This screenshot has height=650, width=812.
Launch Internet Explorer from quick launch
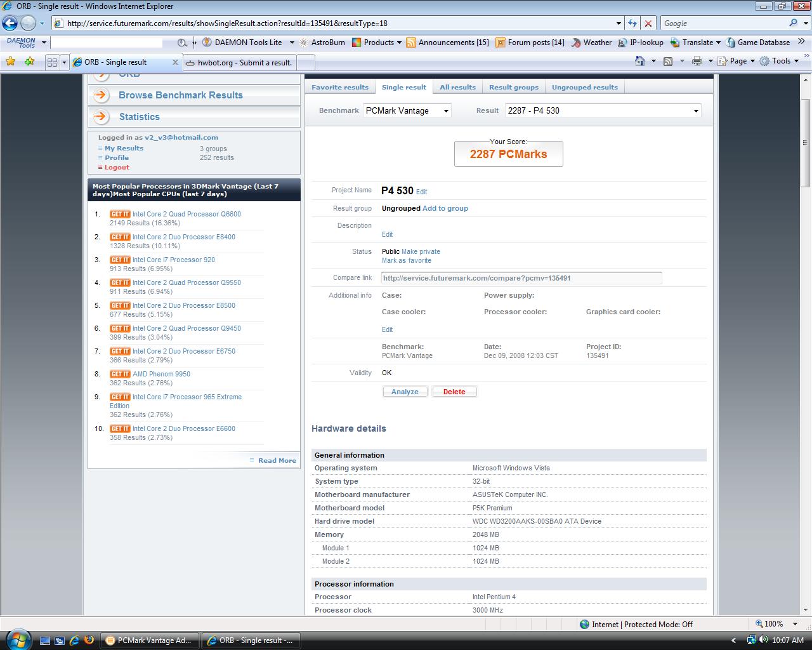point(74,640)
